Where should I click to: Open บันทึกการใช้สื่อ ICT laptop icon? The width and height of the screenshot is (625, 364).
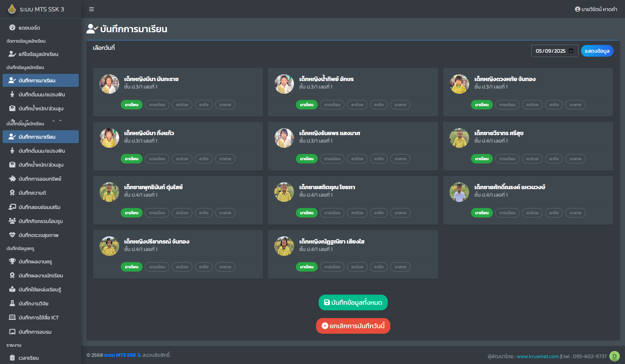[x=12, y=317]
